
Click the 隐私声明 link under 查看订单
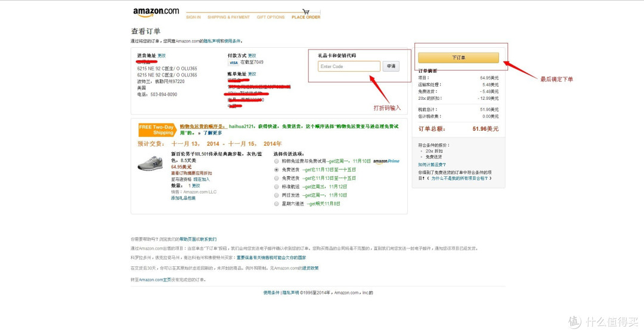[212, 41]
